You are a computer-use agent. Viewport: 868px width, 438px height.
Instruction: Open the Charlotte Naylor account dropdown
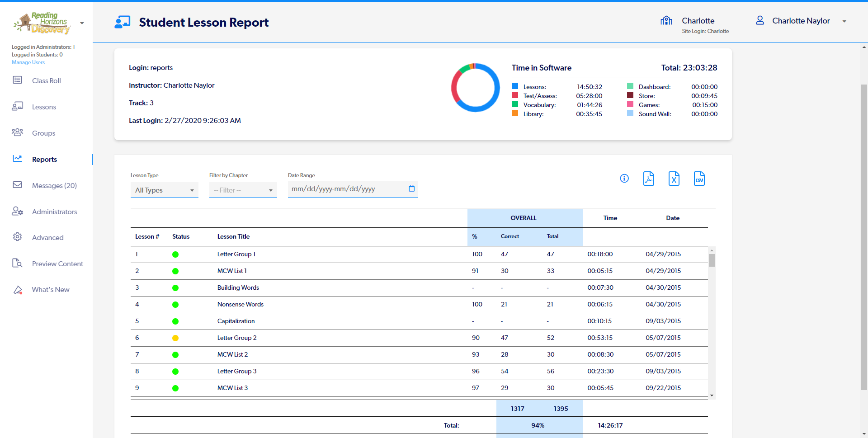click(x=844, y=21)
